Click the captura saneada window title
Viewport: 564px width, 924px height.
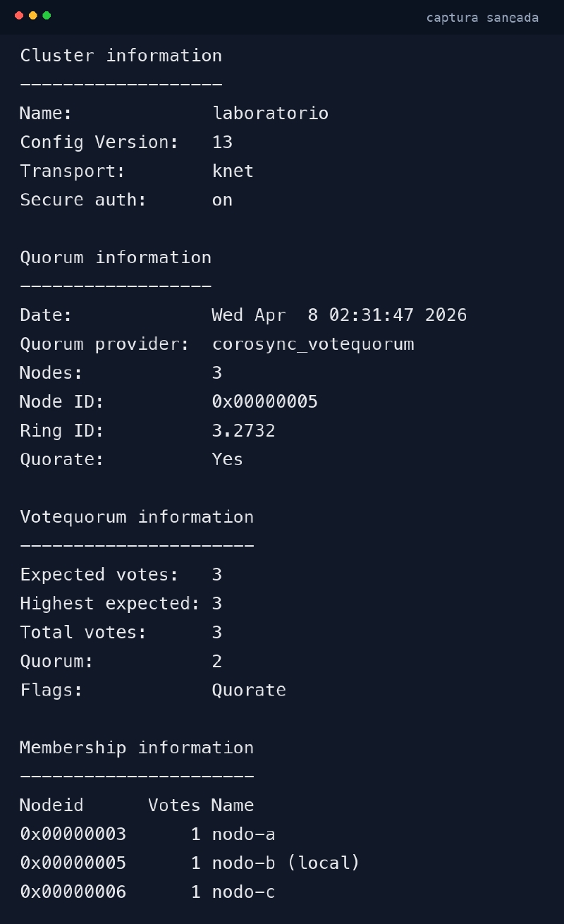[482, 17]
